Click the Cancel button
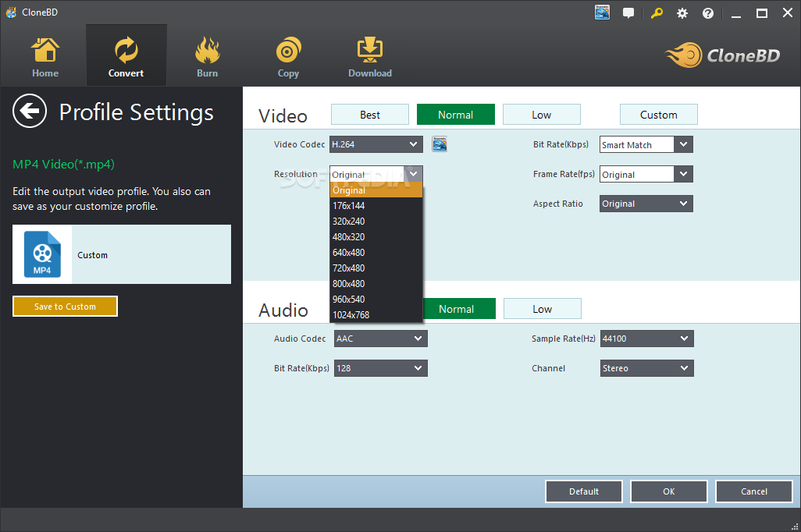The image size is (801, 532). (754, 491)
